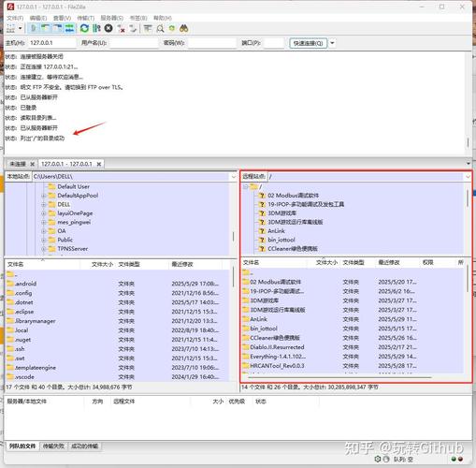Open the 查看(V) menu
This screenshot has height=468, width=476.
62,18
